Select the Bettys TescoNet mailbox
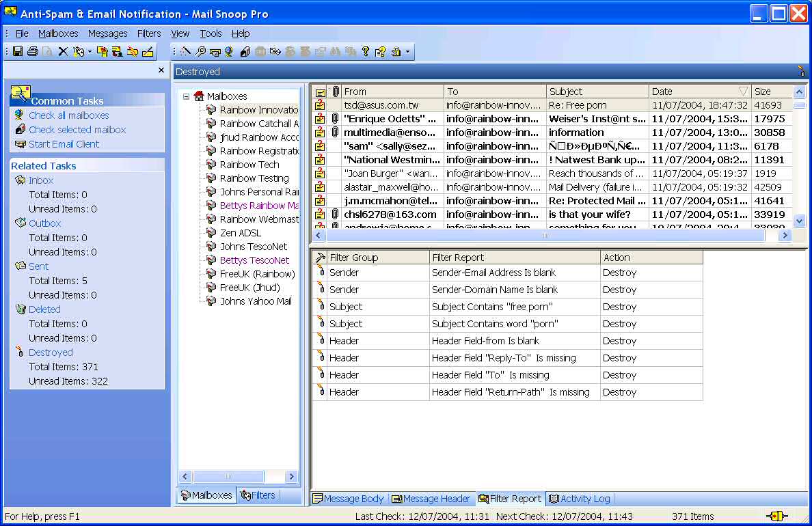This screenshot has width=812, height=526. (x=254, y=260)
